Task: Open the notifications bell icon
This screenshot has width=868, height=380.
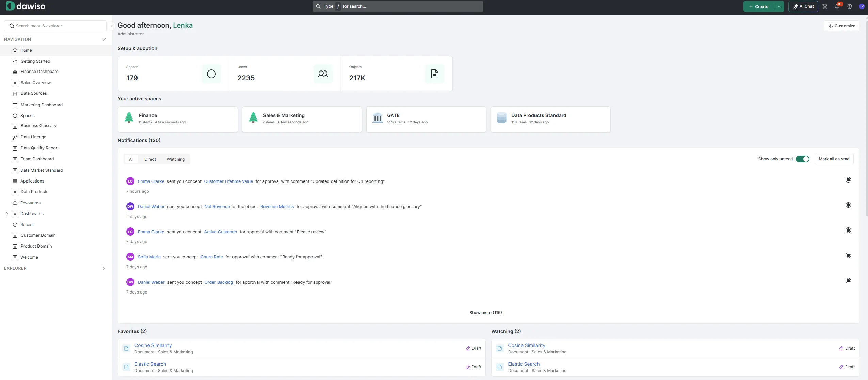Action: (837, 6)
